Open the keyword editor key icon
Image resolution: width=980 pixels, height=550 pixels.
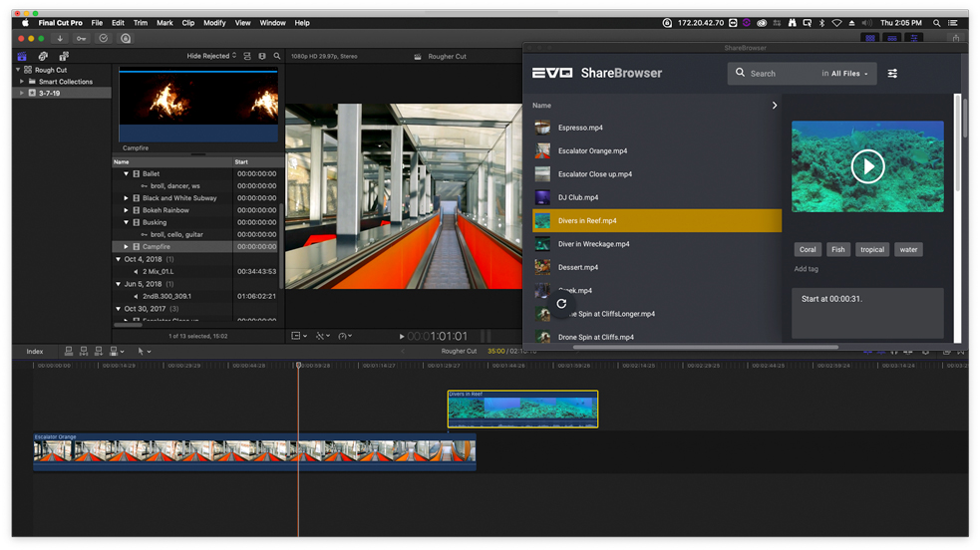pyautogui.click(x=81, y=38)
